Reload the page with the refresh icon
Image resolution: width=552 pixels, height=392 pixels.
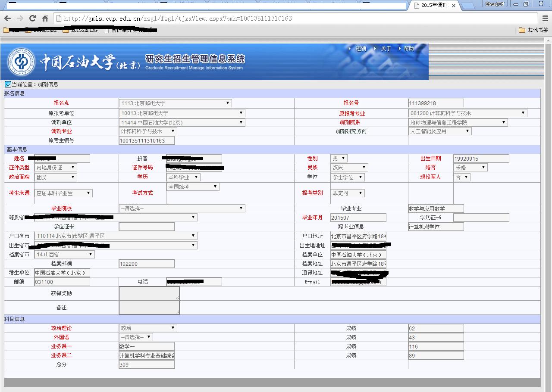32,19
